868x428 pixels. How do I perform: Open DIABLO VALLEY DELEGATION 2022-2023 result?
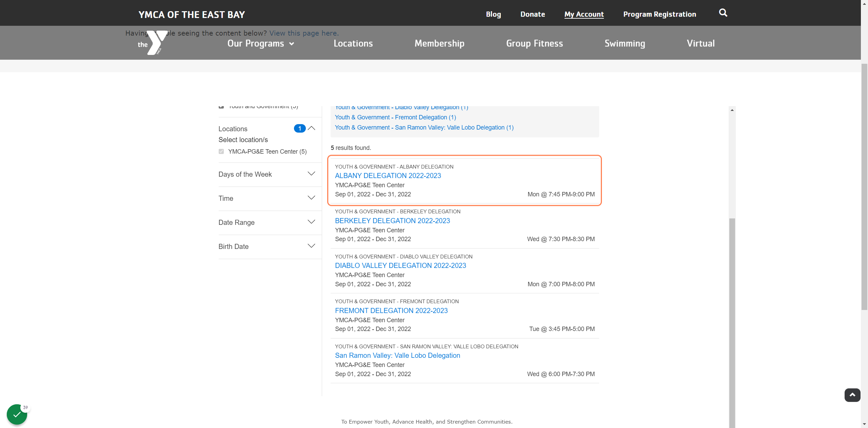(400, 266)
